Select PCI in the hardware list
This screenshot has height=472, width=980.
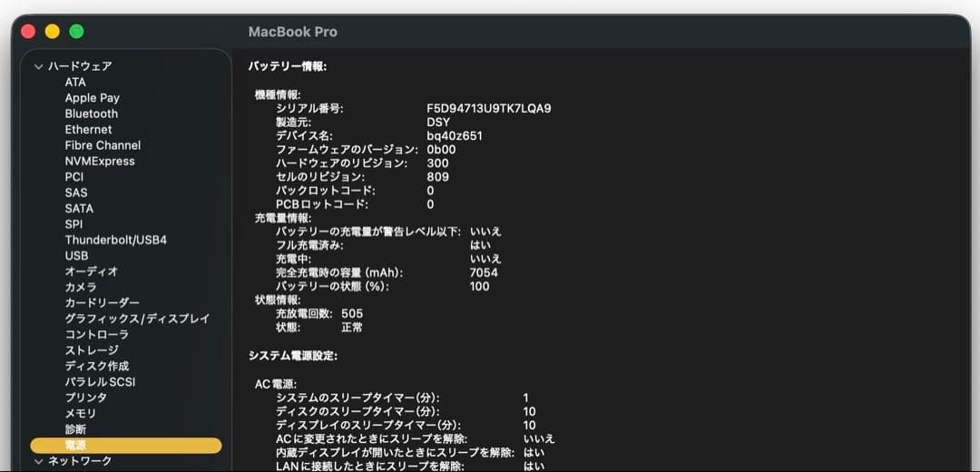point(73,177)
